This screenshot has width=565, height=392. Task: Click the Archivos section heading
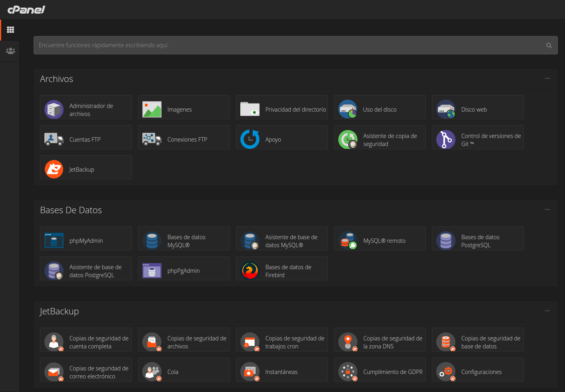56,79
